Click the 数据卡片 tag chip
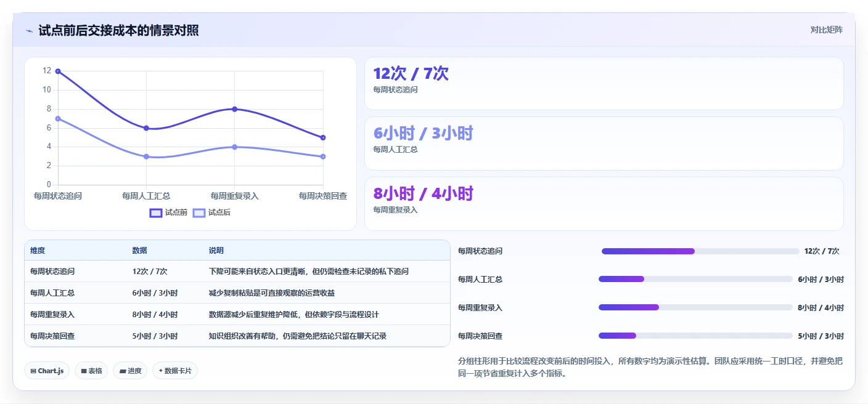Screen dimensions: 868x404 click(x=175, y=371)
